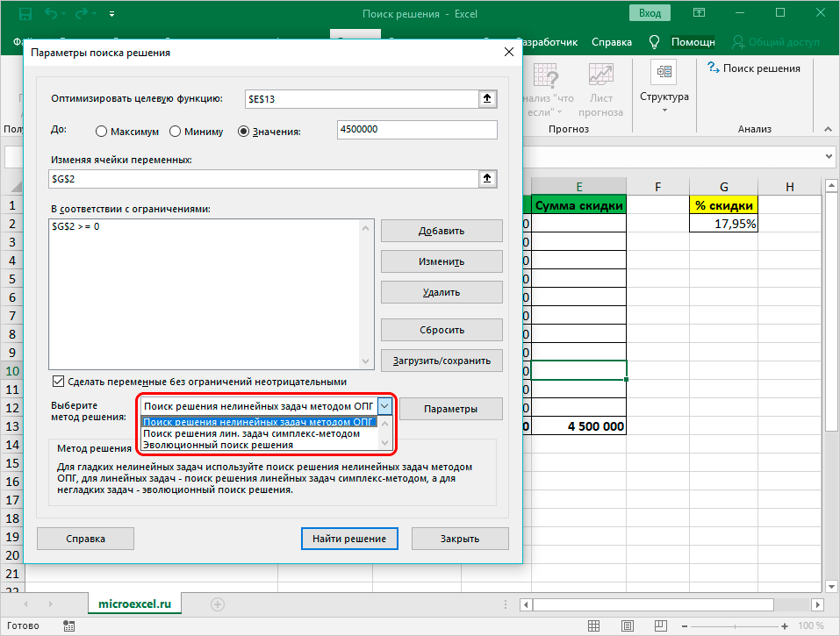Select the microexcel.ru sheet tab

point(134,604)
